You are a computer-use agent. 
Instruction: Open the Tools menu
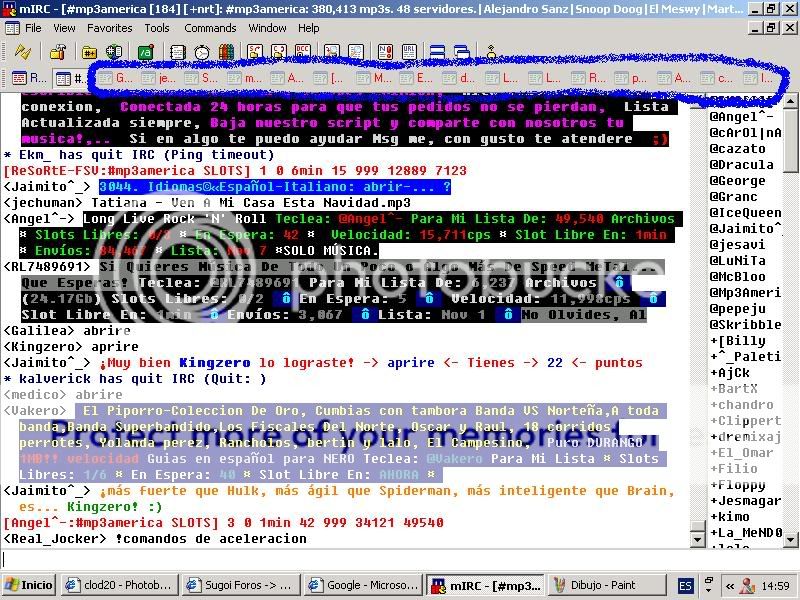click(x=157, y=28)
